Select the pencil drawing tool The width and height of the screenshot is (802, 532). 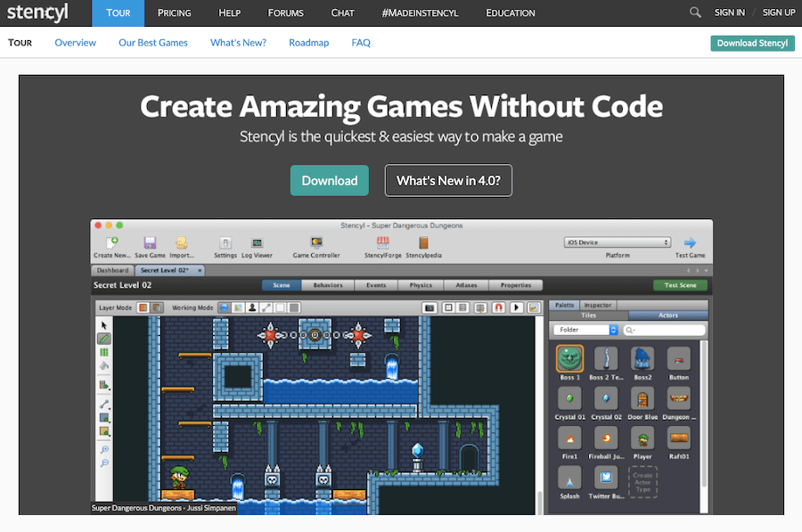click(x=104, y=339)
